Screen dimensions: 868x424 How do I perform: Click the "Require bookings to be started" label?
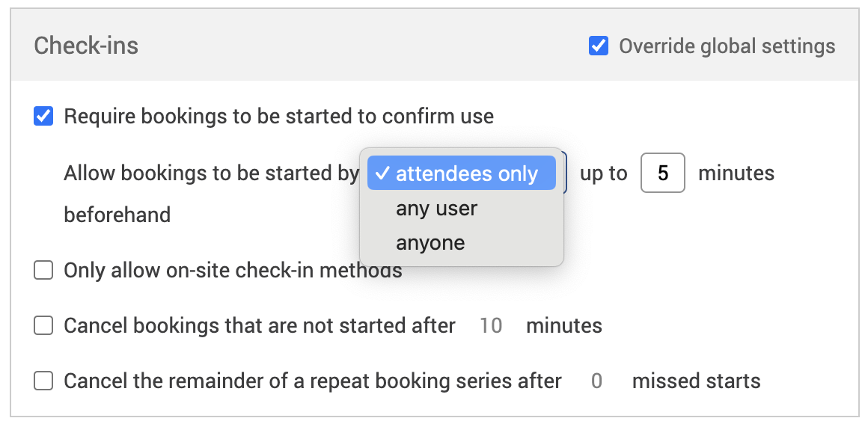pyautogui.click(x=278, y=117)
